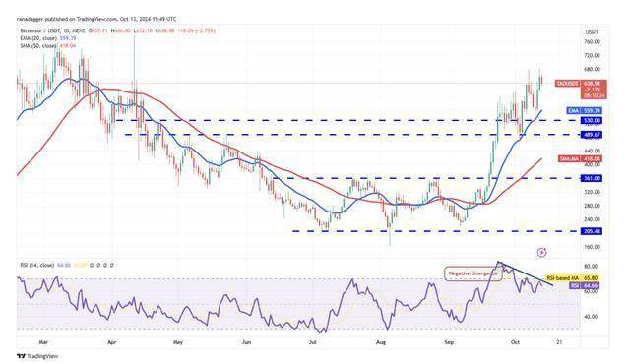Click the TradingView logo at bottom left
The width and height of the screenshot is (630, 364).
pyautogui.click(x=37, y=356)
